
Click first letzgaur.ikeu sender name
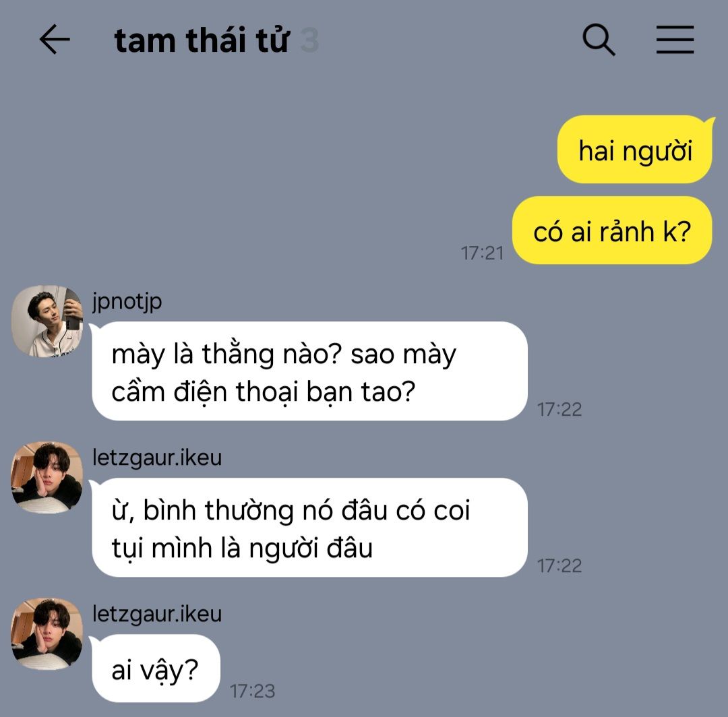pos(157,458)
